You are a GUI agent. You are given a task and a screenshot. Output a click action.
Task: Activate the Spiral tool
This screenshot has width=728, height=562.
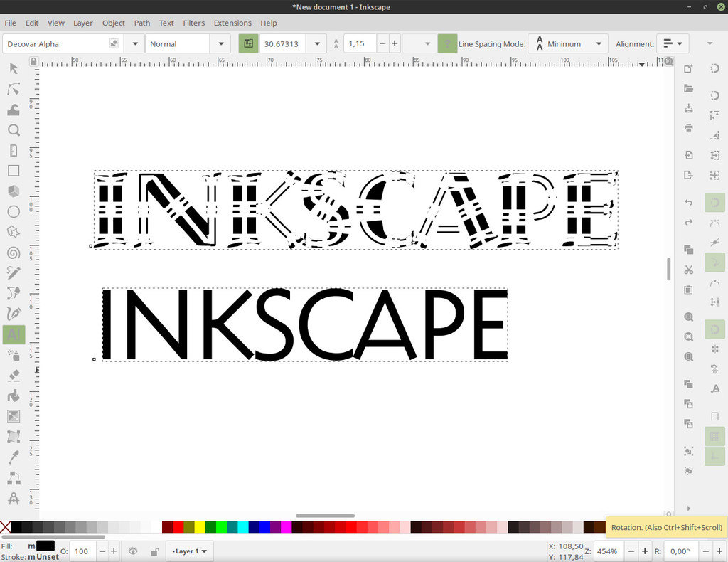14,251
